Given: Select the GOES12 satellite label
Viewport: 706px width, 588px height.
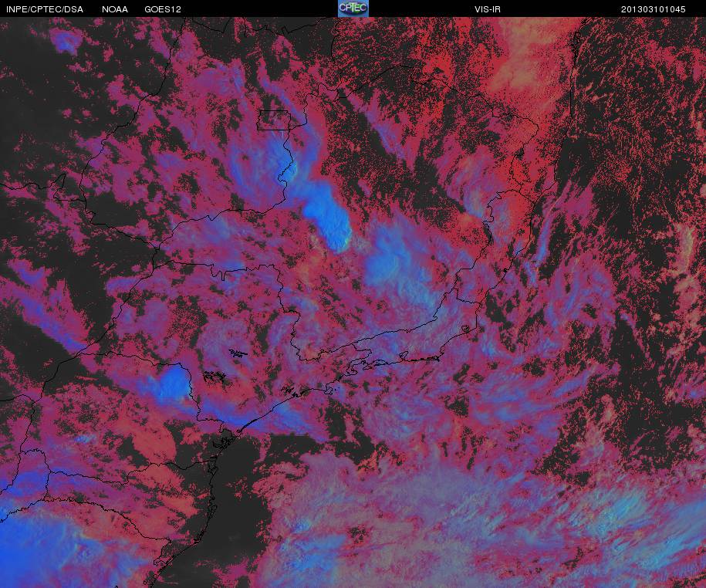Looking at the screenshot, I should (x=163, y=9).
